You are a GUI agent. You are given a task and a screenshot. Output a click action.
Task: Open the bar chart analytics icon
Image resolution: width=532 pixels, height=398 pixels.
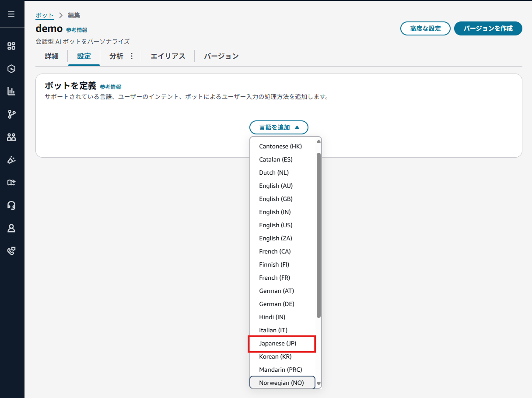point(11,92)
